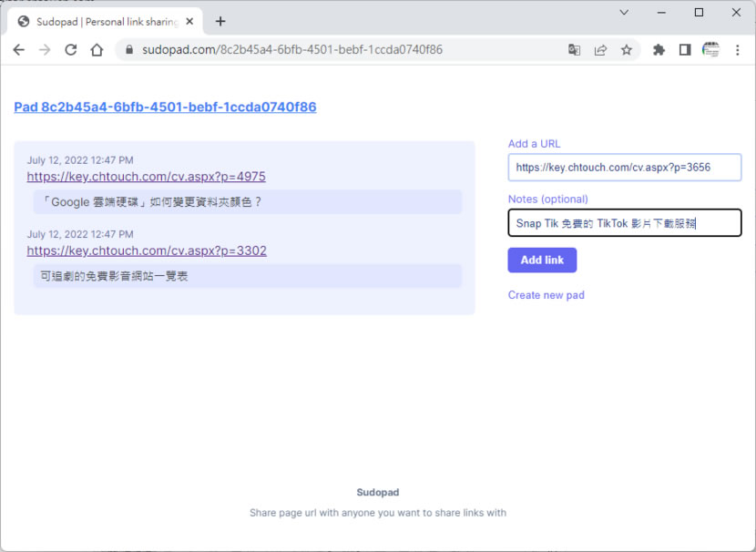The image size is (756, 552).
Task: Reload the current page
Action: point(70,50)
